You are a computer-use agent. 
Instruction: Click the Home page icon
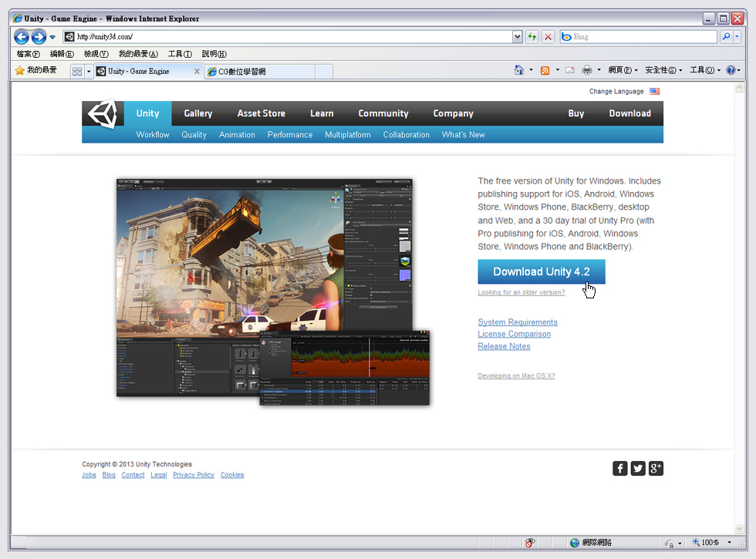518,70
